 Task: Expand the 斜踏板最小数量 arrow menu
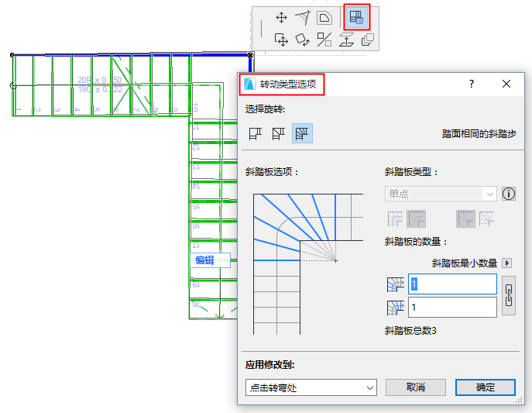pos(507,263)
